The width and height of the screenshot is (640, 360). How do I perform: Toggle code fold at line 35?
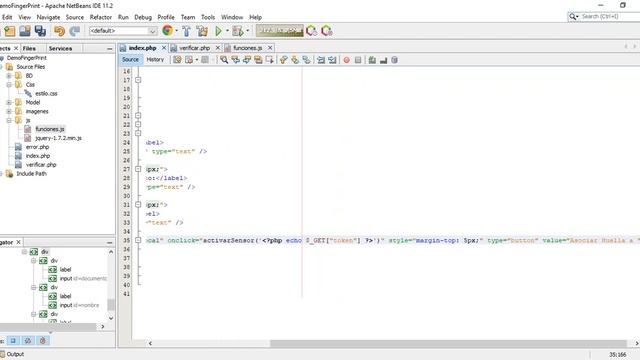[138, 240]
